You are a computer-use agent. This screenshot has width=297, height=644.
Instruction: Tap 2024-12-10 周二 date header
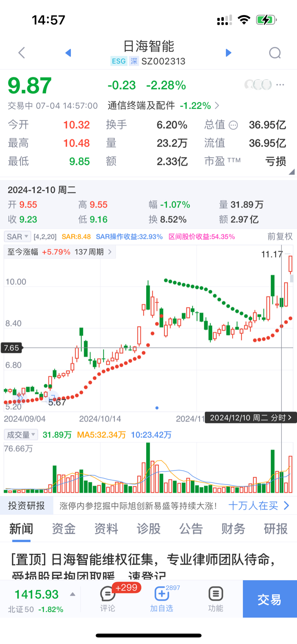42,190
